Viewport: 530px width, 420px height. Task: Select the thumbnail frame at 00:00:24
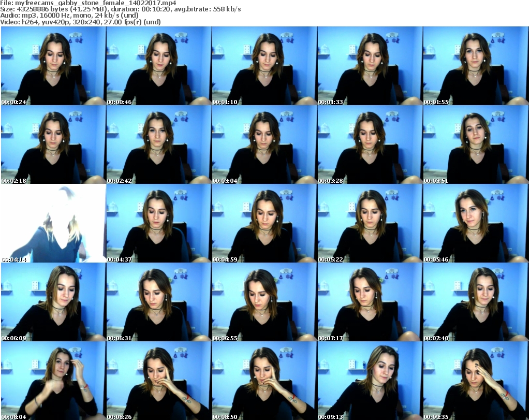coord(53,66)
